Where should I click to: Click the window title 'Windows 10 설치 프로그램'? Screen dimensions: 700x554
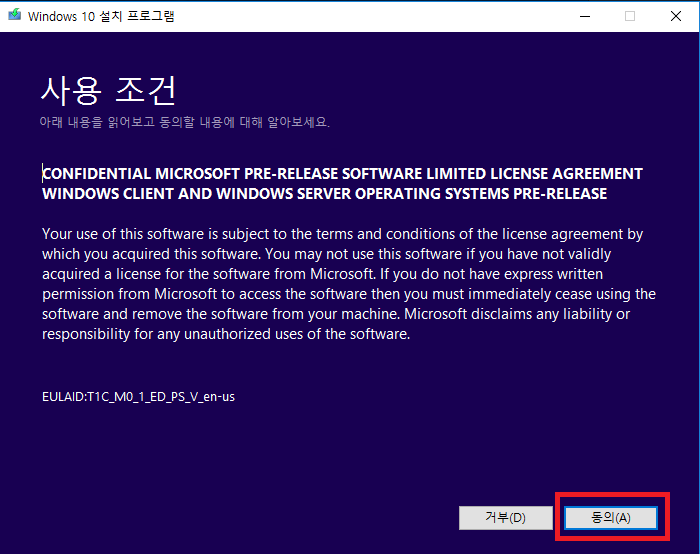[x=101, y=16]
